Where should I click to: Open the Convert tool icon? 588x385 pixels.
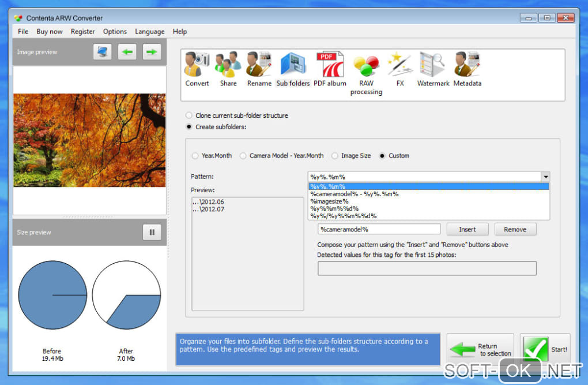197,69
